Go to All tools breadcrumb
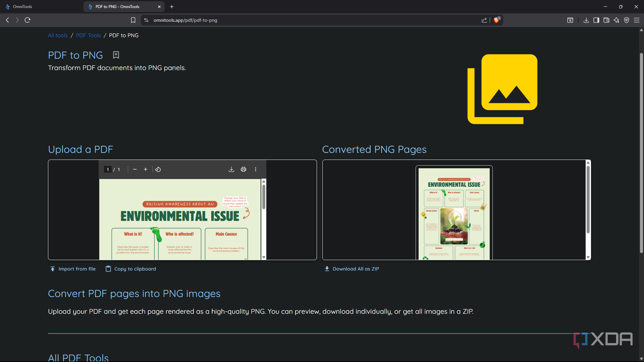Viewport: 644px width, 362px height. (58, 36)
